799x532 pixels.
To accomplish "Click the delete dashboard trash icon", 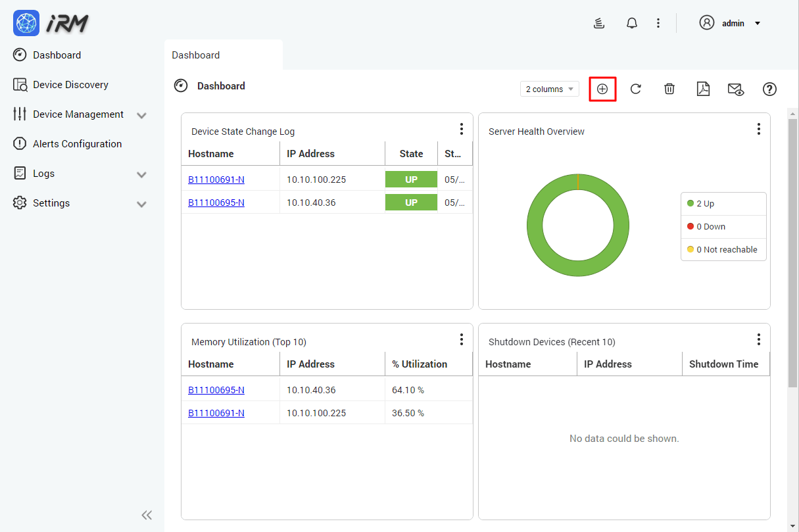I will click(x=669, y=89).
